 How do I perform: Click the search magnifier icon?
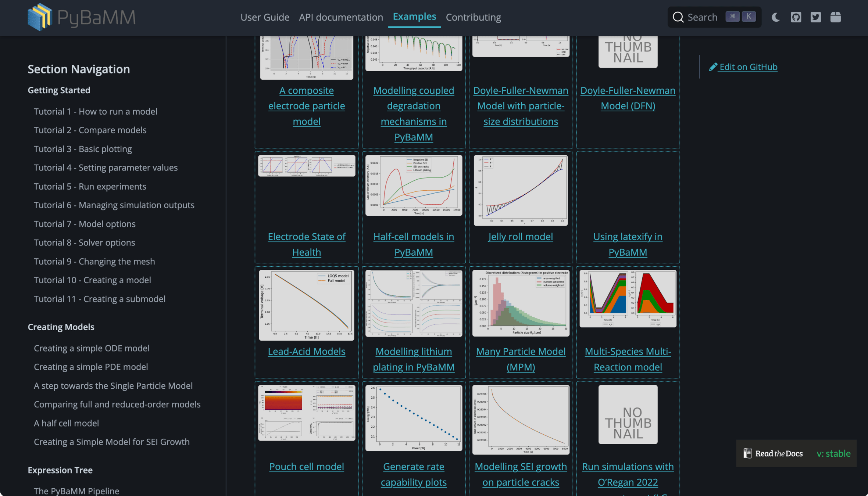click(678, 17)
